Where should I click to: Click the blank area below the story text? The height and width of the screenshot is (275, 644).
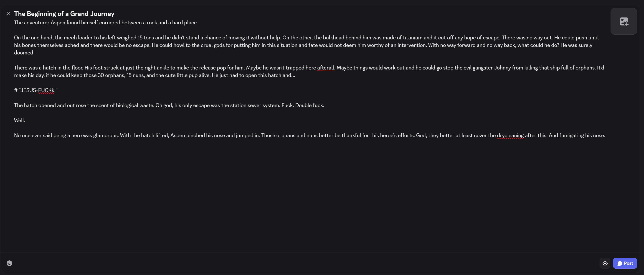[x=300, y=195]
